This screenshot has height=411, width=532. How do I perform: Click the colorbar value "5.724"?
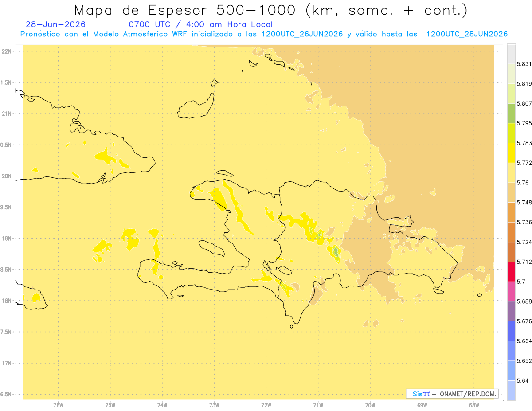tap(524, 242)
